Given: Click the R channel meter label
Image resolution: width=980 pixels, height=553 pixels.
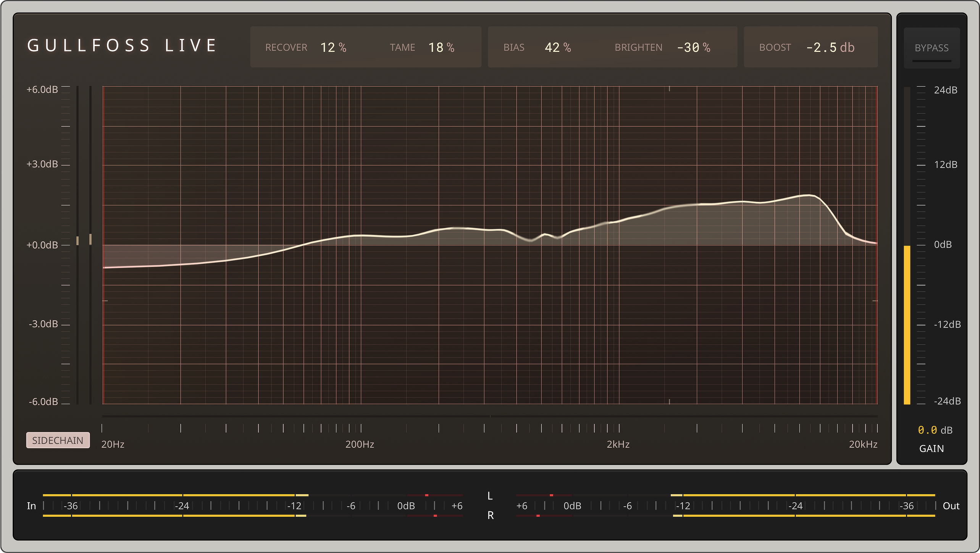Looking at the screenshot, I should click(490, 515).
